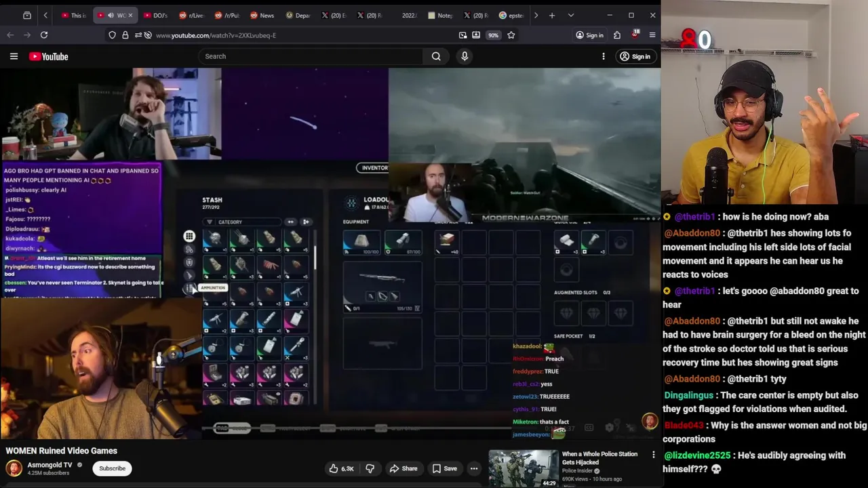
Task: Open Firefox View from the tab bar
Action: [27, 15]
